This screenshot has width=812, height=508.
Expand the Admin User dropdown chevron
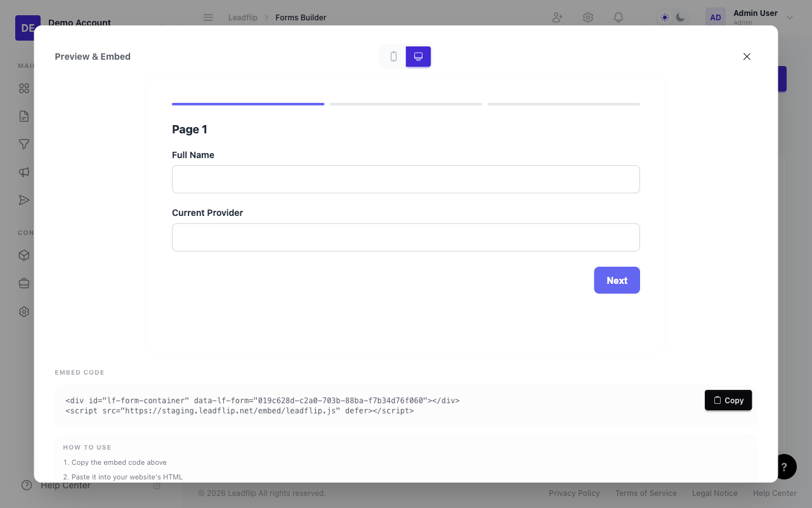790,18
